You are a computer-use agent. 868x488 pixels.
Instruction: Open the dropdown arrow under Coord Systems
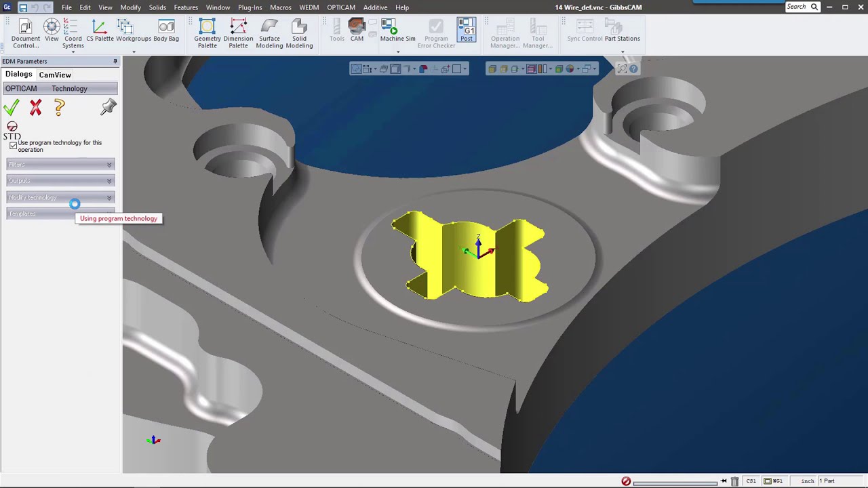tap(73, 52)
